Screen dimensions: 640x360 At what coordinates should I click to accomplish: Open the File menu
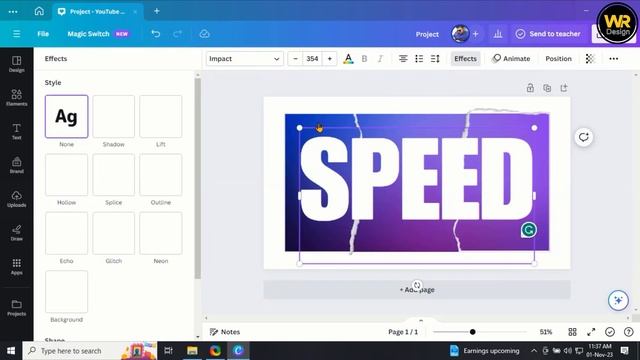(x=43, y=34)
